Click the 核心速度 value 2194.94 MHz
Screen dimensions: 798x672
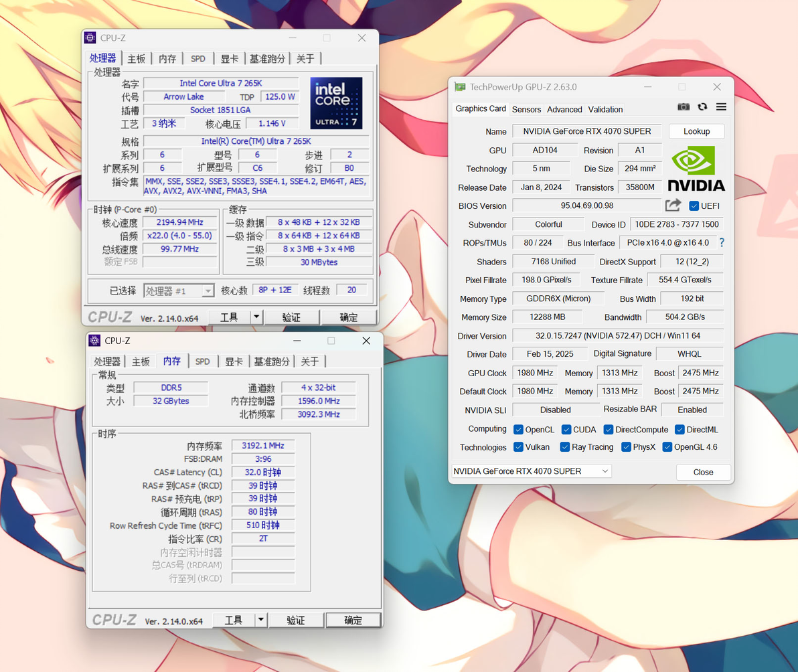(179, 222)
